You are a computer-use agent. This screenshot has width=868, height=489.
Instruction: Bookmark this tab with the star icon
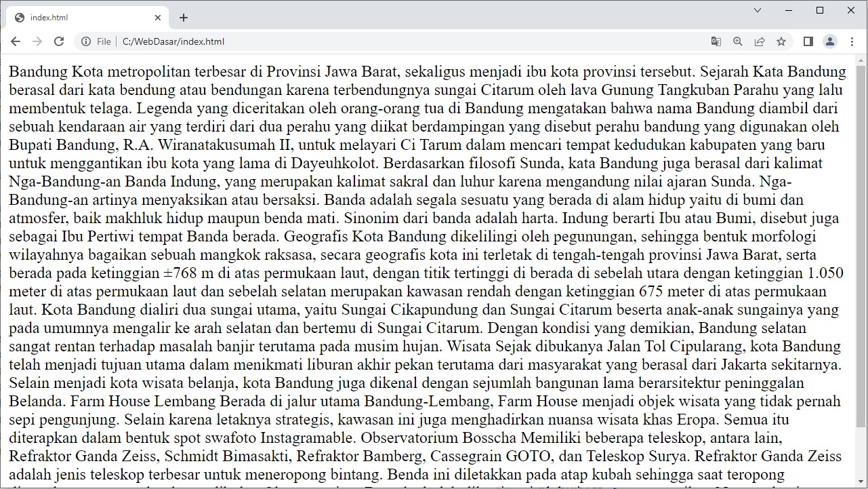[781, 41]
